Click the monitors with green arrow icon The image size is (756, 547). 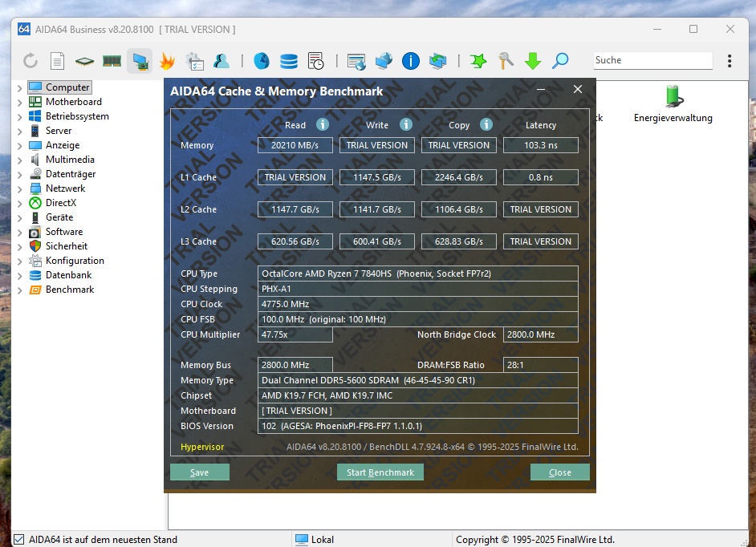tap(437, 61)
